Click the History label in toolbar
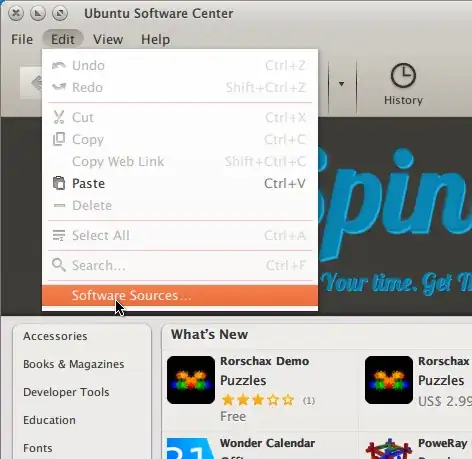The width and height of the screenshot is (472, 459). tap(403, 100)
